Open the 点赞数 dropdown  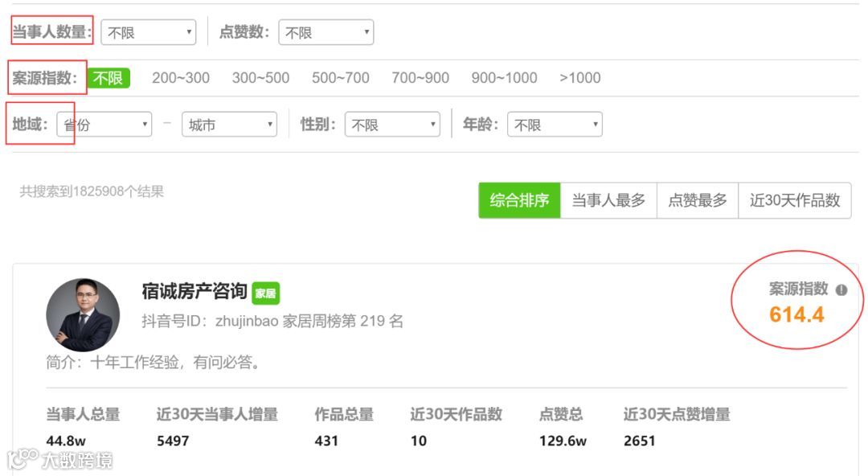[x=326, y=32]
